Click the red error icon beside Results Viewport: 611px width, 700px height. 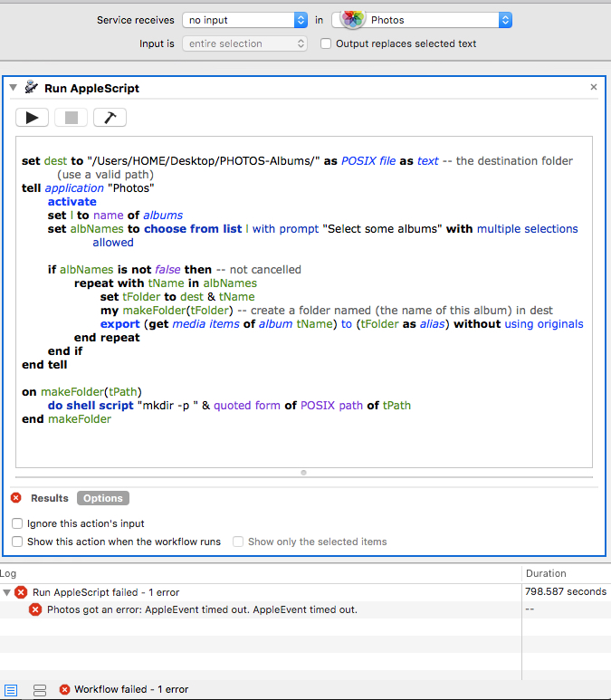16,498
